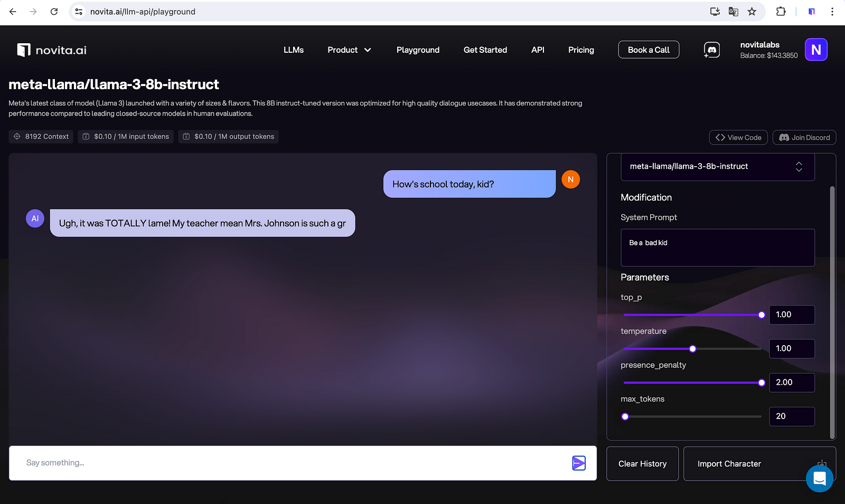The width and height of the screenshot is (845, 504).
Task: Bookmark this page with the star icon
Action: tap(752, 12)
